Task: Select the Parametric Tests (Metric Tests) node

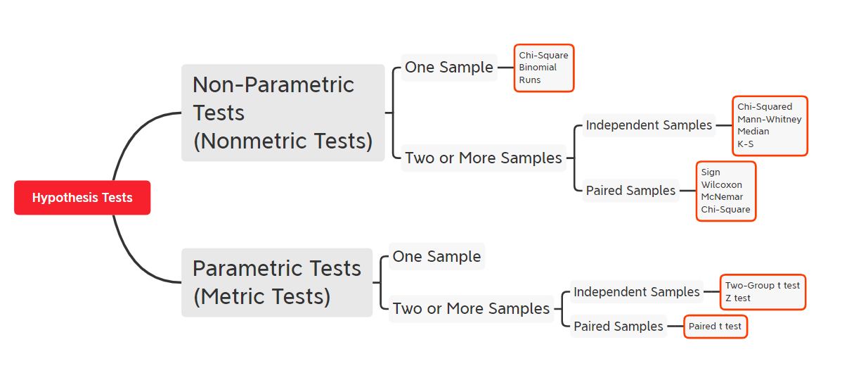Action: [x=277, y=282]
